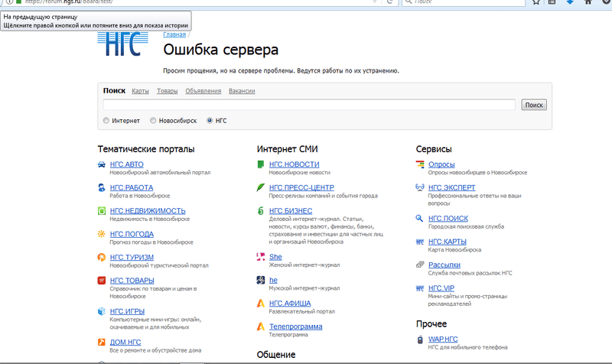Viewport: 612px width, 364px height.
Task: Click the person icon beside НГС.РАБОТА
Action: click(102, 187)
